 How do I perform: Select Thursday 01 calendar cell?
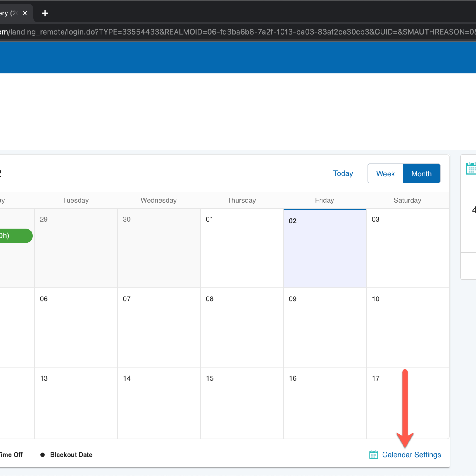pos(242,248)
